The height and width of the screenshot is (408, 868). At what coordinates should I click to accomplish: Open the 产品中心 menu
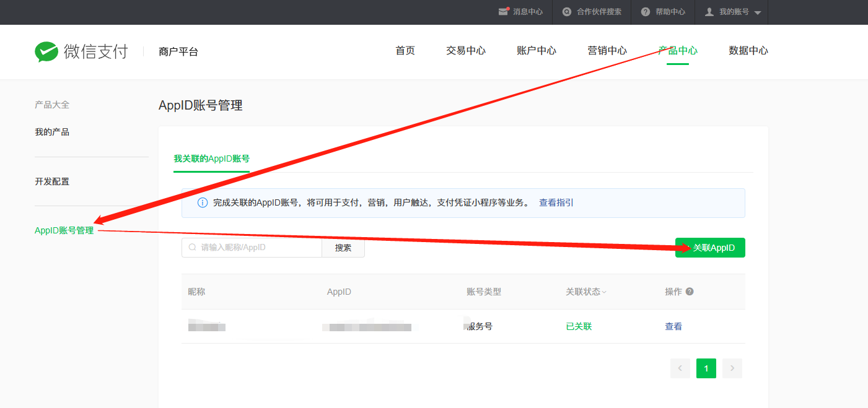(x=678, y=51)
